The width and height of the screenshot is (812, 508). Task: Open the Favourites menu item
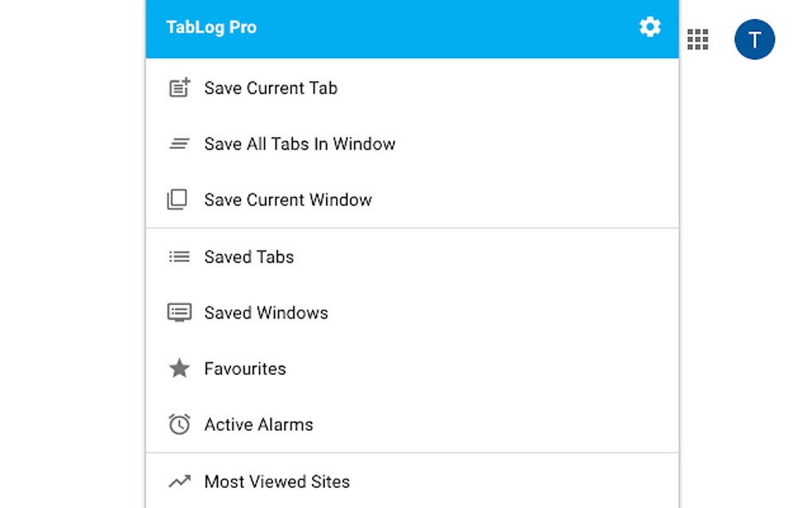244,369
